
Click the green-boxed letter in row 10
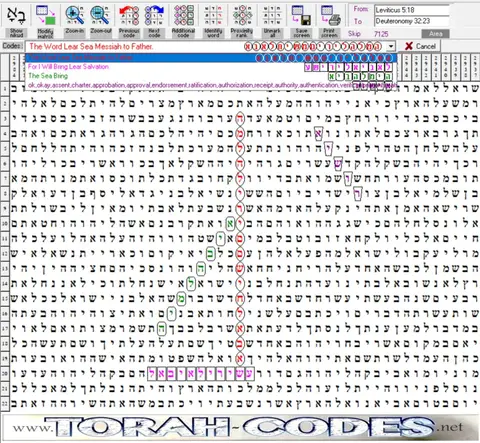[230, 223]
